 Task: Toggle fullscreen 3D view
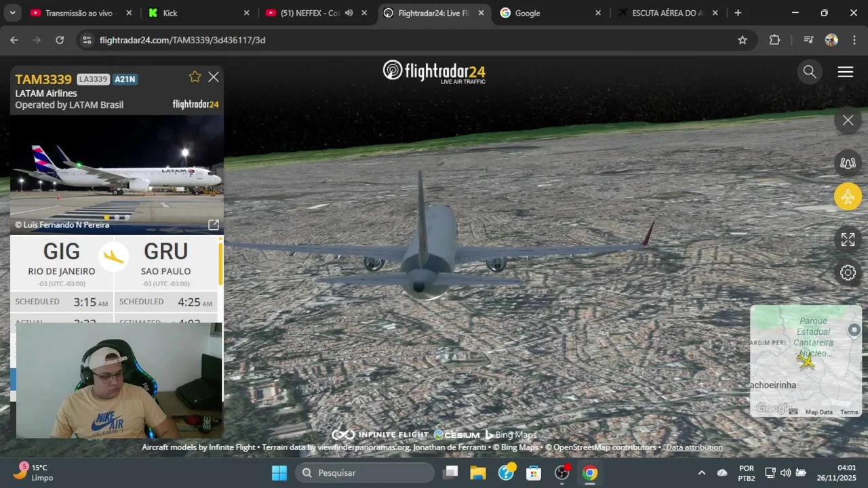pyautogui.click(x=848, y=239)
